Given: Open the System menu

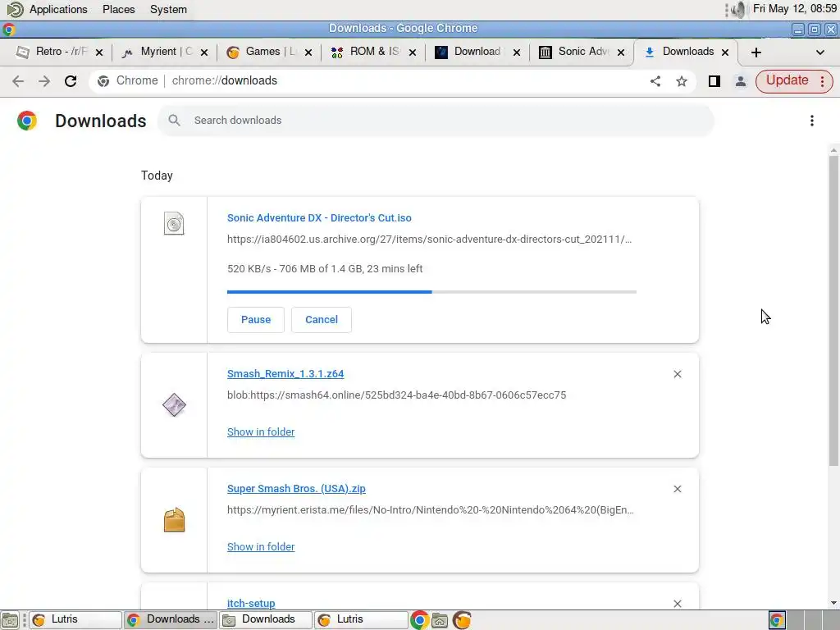Looking at the screenshot, I should pyautogui.click(x=168, y=9).
